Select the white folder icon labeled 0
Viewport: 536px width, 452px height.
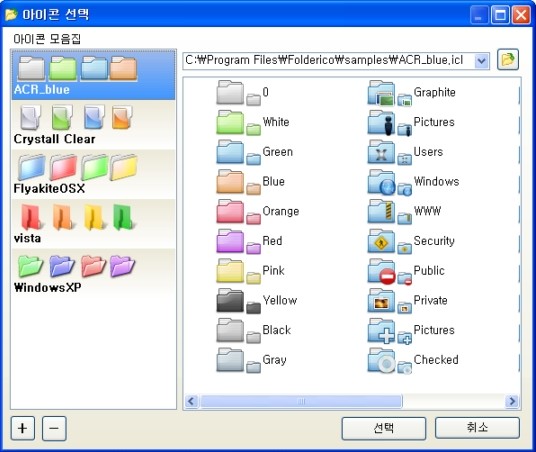pos(230,92)
